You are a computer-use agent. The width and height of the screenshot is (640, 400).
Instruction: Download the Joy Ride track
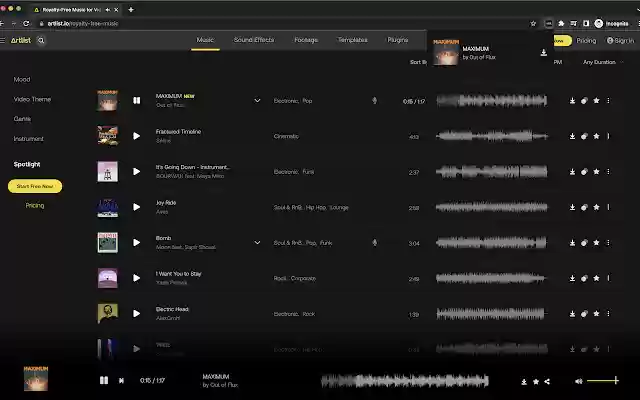pos(572,207)
